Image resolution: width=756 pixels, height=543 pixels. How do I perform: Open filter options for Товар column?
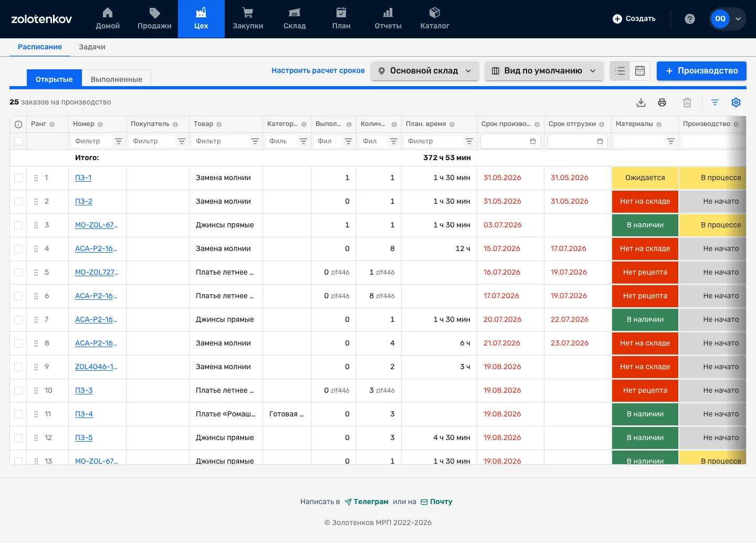tap(255, 141)
